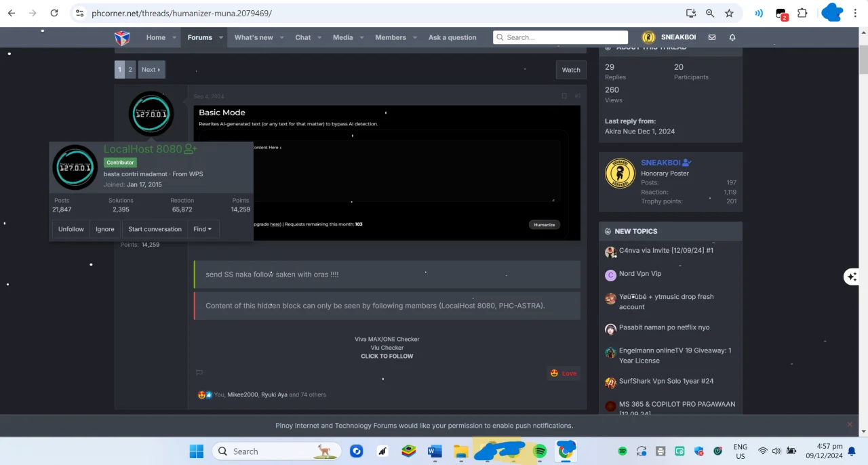Viewport: 868px width, 465px height.
Task: Unfollow LocalHost 8080
Action: (71, 229)
